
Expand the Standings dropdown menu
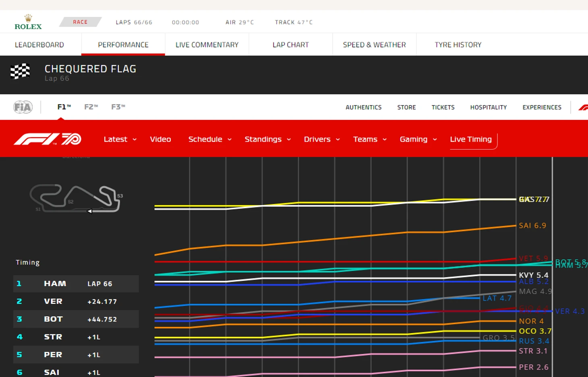(x=267, y=139)
